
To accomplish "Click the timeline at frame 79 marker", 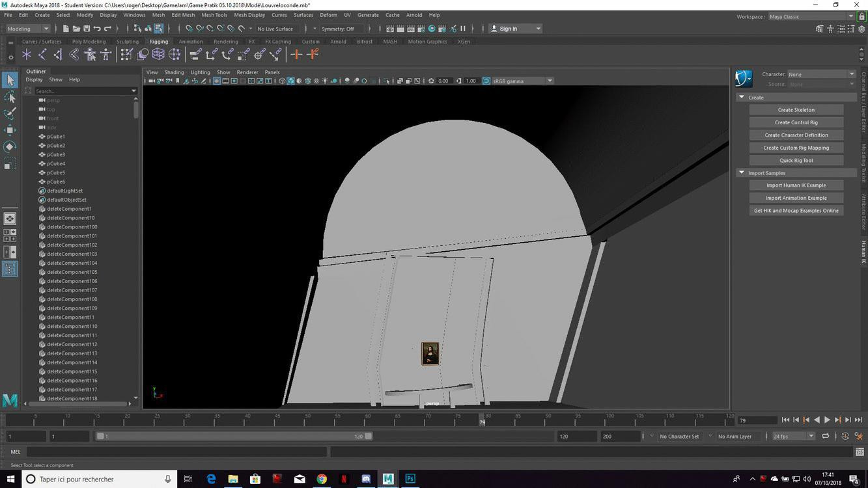I will [483, 420].
